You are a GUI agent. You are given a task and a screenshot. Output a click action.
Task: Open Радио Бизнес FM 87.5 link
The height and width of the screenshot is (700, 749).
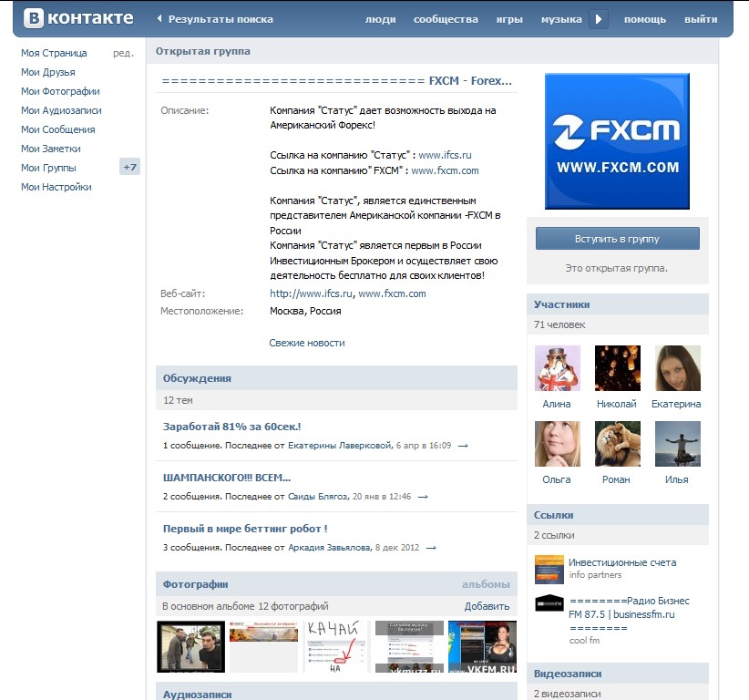(629, 614)
